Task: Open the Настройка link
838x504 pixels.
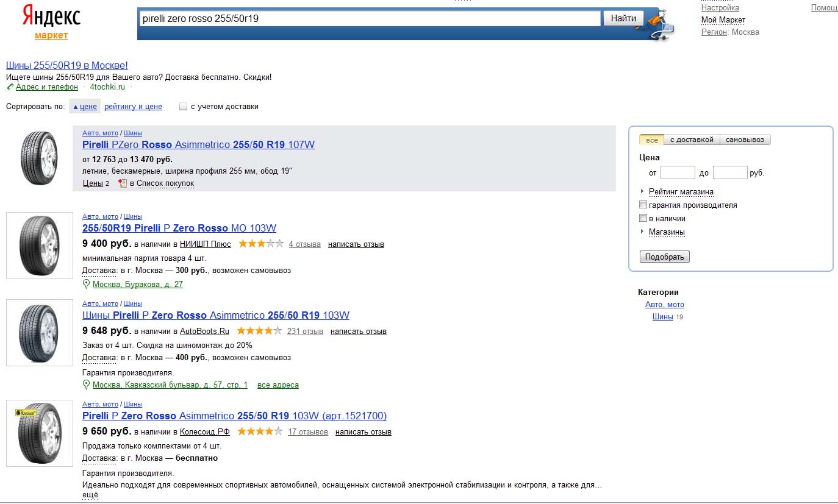Action: point(720,8)
